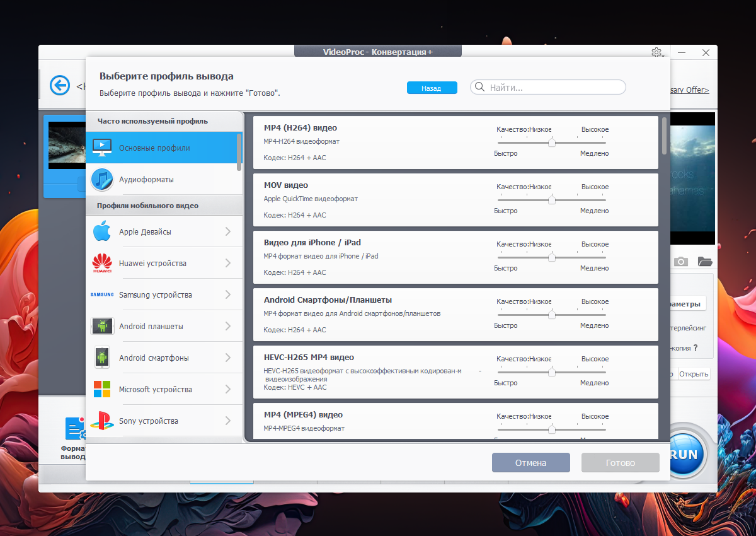This screenshot has height=536, width=756.
Task: Open Samsung устройства profiles
Action: click(164, 294)
